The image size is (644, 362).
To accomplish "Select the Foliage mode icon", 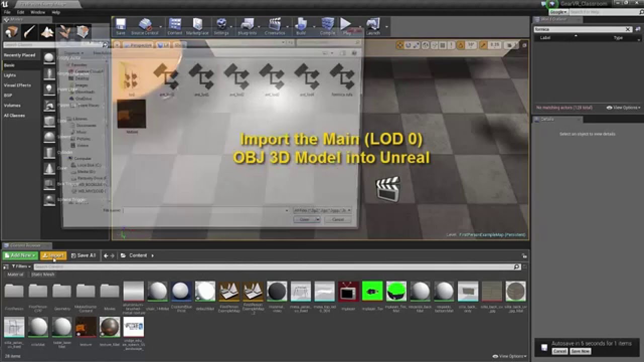I will 65,32.
